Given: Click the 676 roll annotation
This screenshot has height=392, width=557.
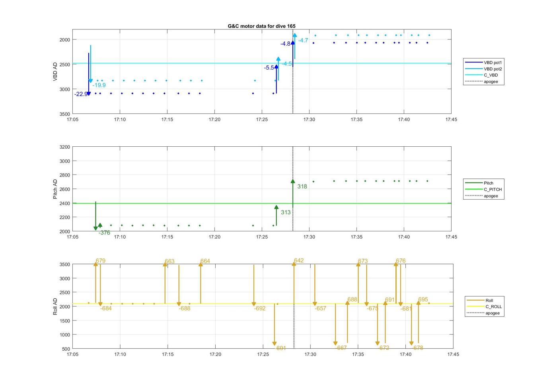Looking at the screenshot, I should pos(401,261).
